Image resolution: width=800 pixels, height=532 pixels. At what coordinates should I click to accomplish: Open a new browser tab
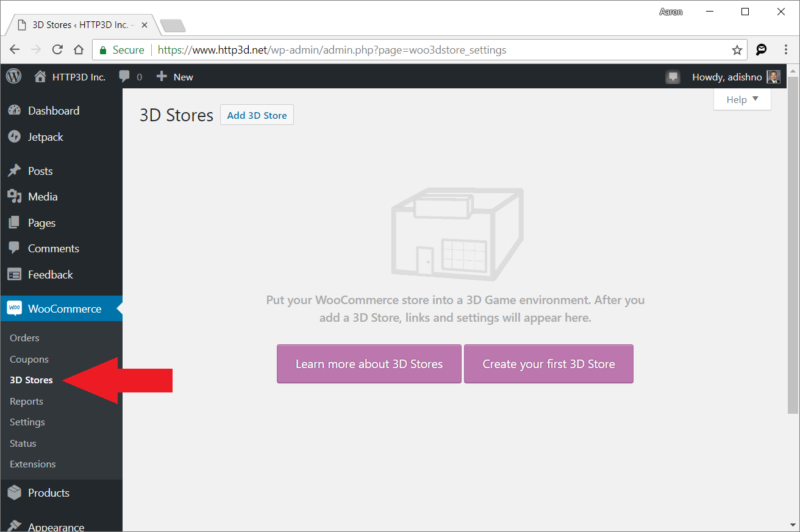pos(173,26)
